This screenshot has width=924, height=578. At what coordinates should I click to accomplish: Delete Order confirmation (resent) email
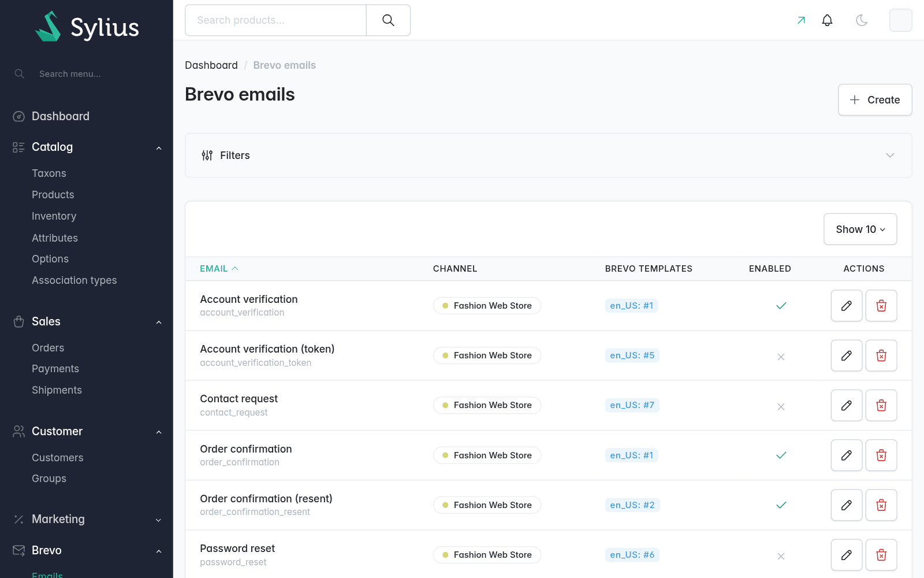[881, 505]
